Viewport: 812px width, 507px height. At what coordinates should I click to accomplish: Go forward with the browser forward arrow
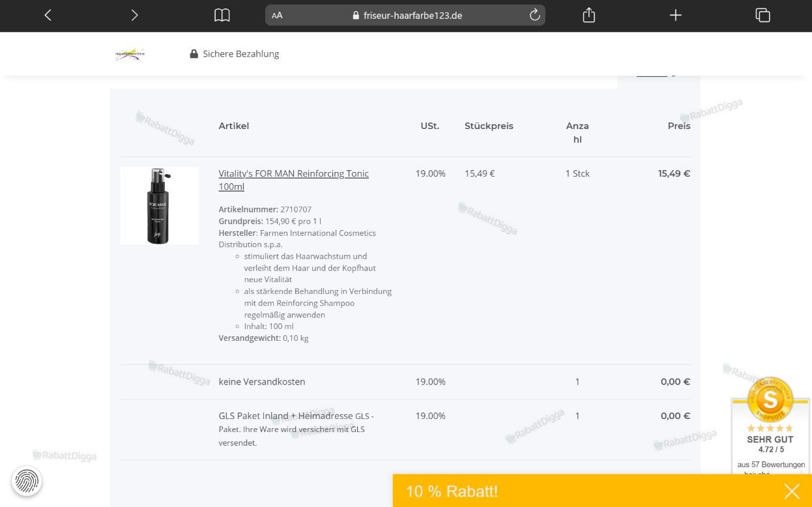[134, 15]
